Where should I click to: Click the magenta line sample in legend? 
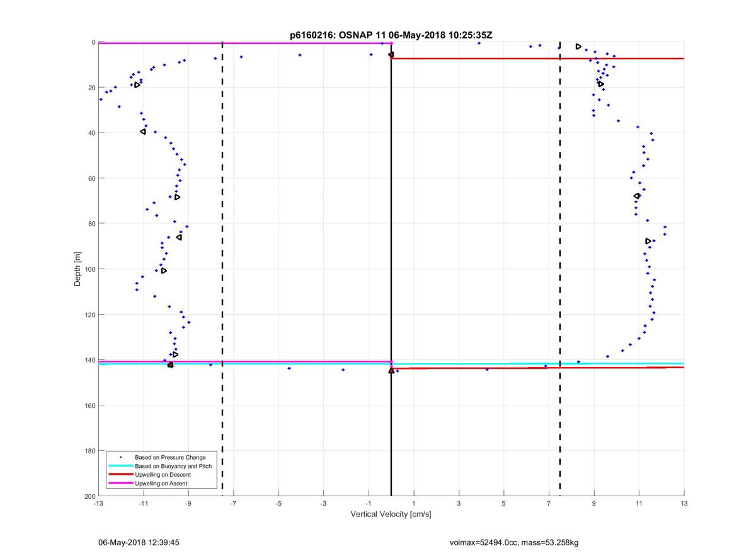(x=121, y=483)
